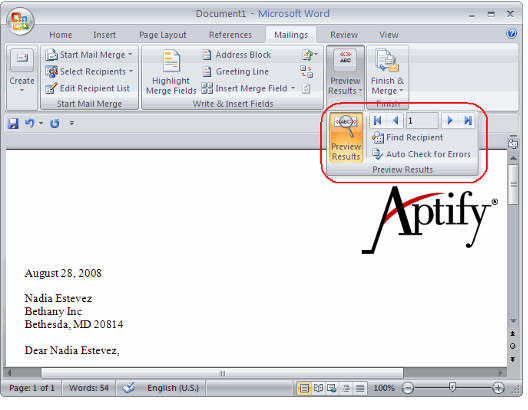Click the Undo arrow
Screen dimensions: 528x410
tap(30, 123)
